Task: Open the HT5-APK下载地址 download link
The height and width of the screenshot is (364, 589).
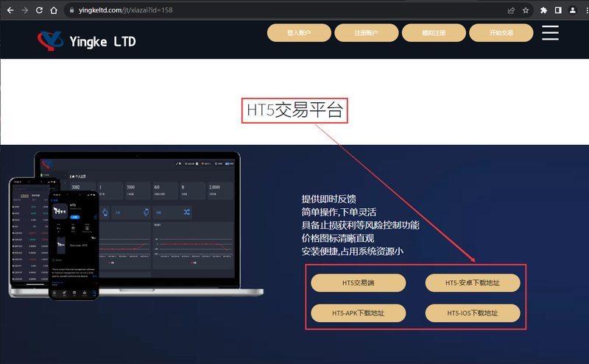Action: pos(359,313)
